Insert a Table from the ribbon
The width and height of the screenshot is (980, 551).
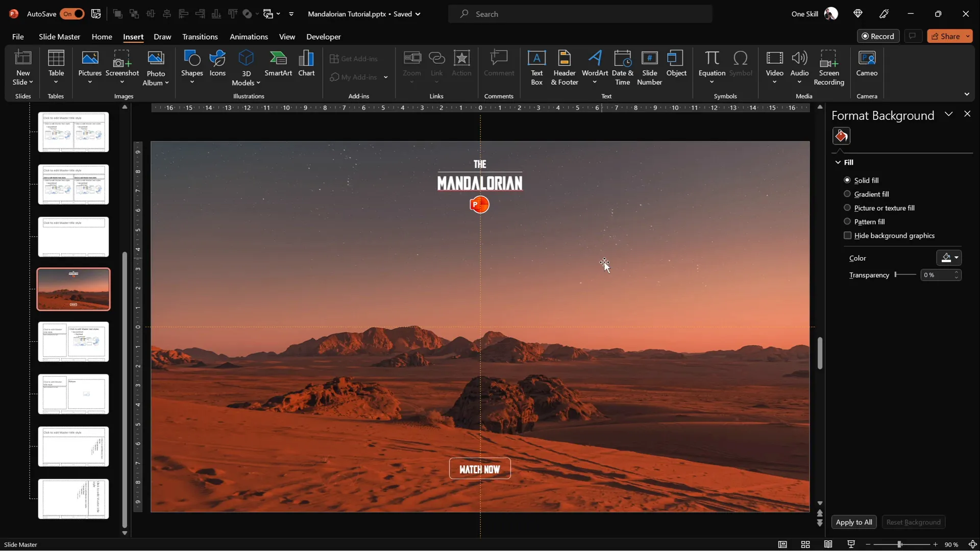[x=56, y=67]
